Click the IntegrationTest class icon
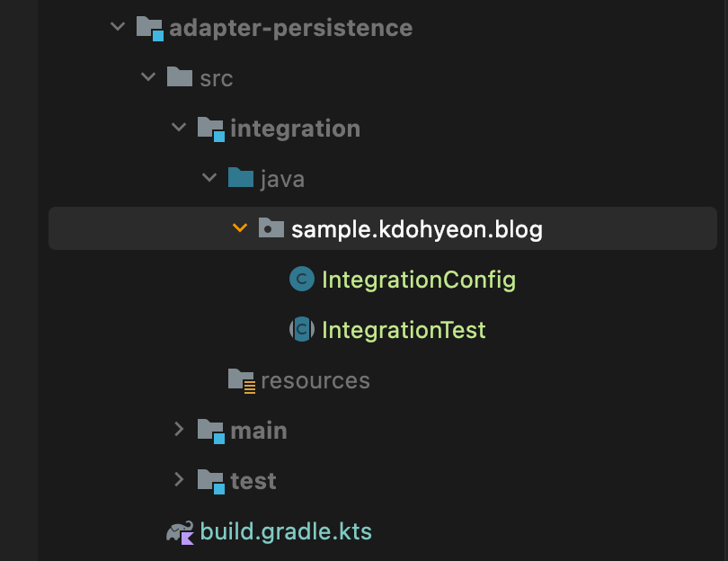 (x=301, y=330)
